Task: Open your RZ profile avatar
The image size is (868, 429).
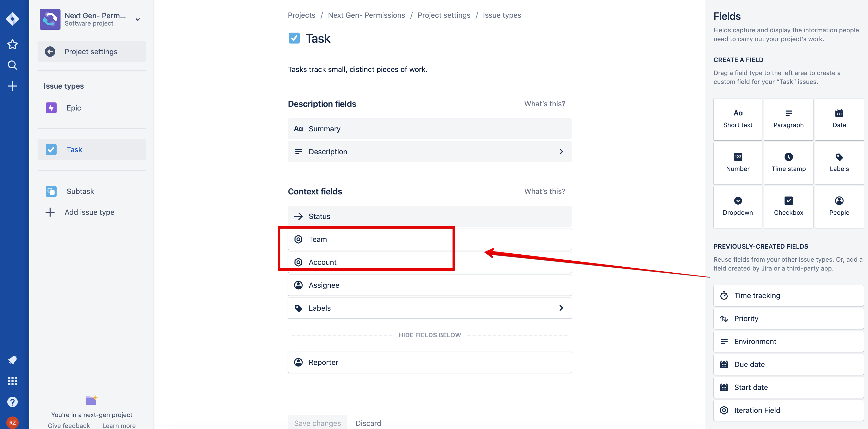Action: [12, 422]
